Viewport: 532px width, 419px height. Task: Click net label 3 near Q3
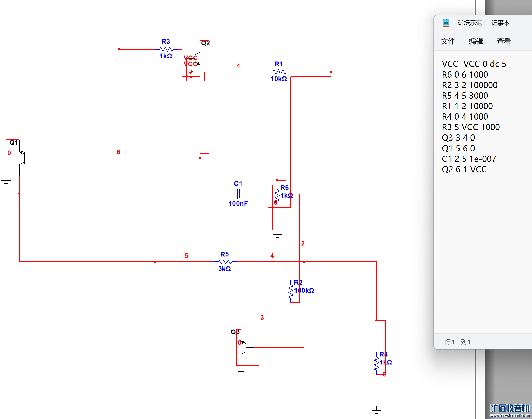(262, 317)
